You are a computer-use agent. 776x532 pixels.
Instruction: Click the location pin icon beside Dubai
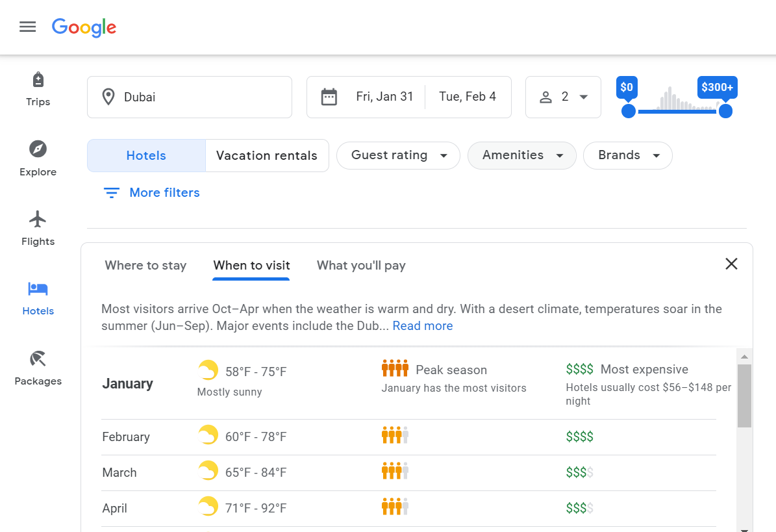pos(108,97)
